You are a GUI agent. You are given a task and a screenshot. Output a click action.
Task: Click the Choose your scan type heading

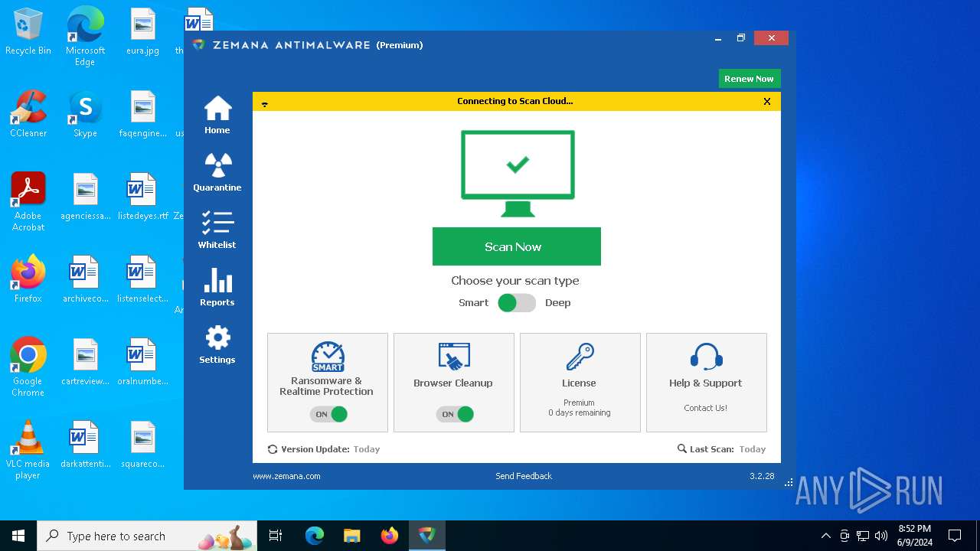[515, 281]
